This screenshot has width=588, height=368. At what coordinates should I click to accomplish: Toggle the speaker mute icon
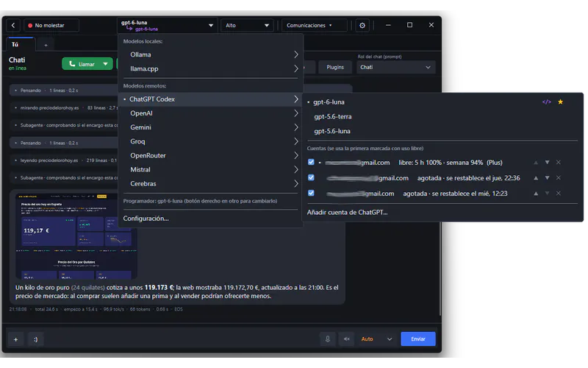click(x=346, y=339)
